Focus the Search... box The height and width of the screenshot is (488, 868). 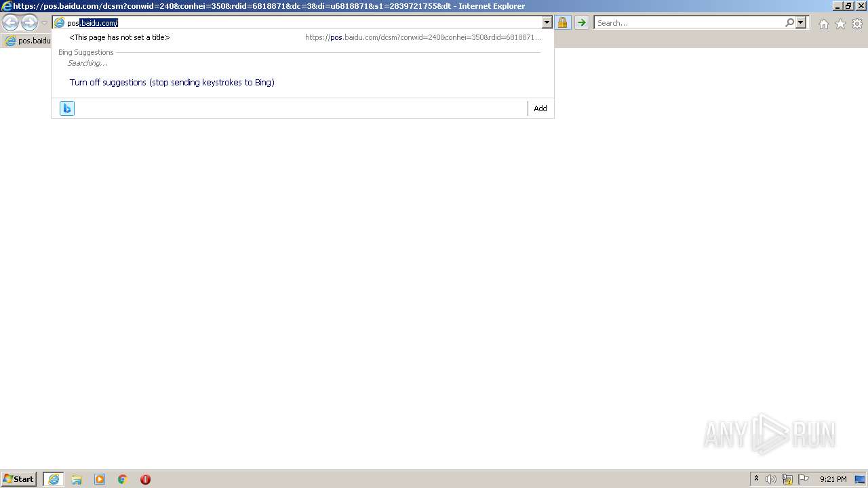point(689,23)
